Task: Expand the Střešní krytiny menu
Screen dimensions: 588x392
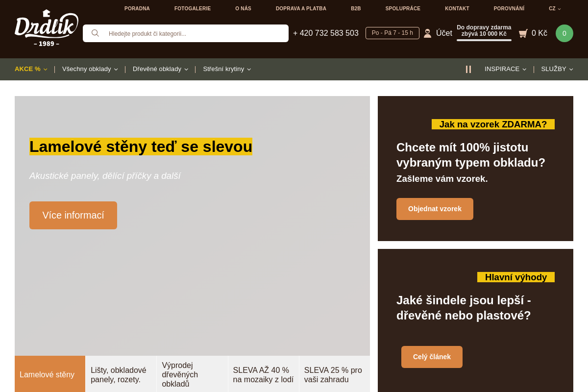Action: 227,69
